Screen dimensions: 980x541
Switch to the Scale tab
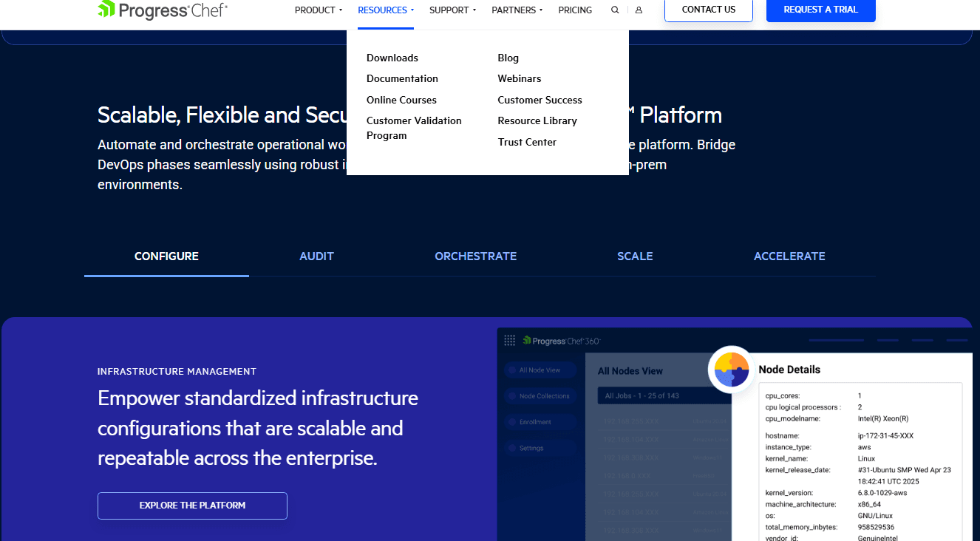tap(635, 256)
